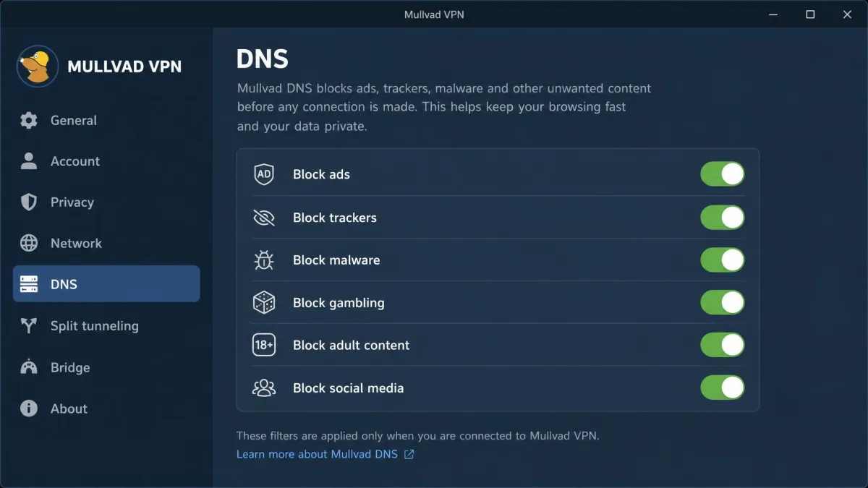The width and height of the screenshot is (868, 488).
Task: Click the filters applied only when connected note
Action: (418, 436)
